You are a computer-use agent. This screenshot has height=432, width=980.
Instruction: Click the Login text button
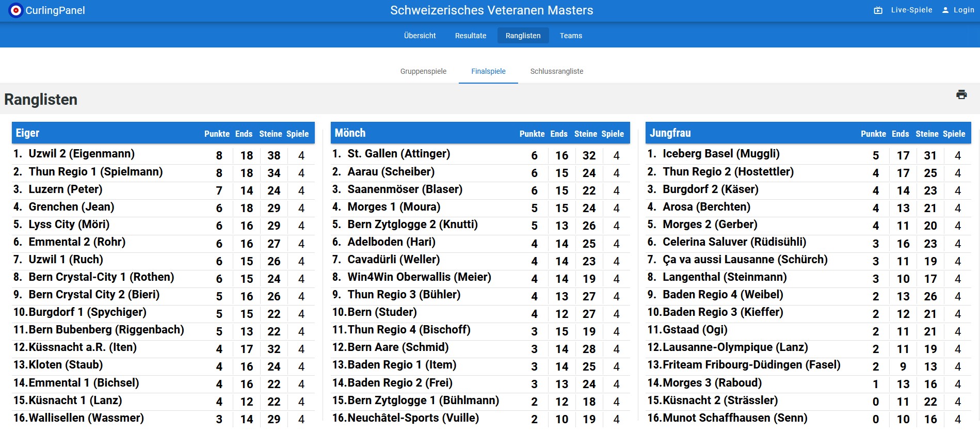point(963,10)
